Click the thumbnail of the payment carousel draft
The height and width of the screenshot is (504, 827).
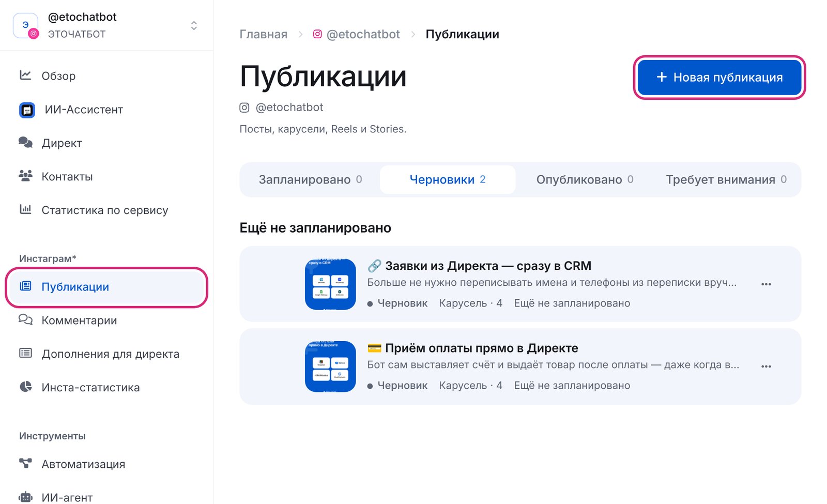pos(330,366)
